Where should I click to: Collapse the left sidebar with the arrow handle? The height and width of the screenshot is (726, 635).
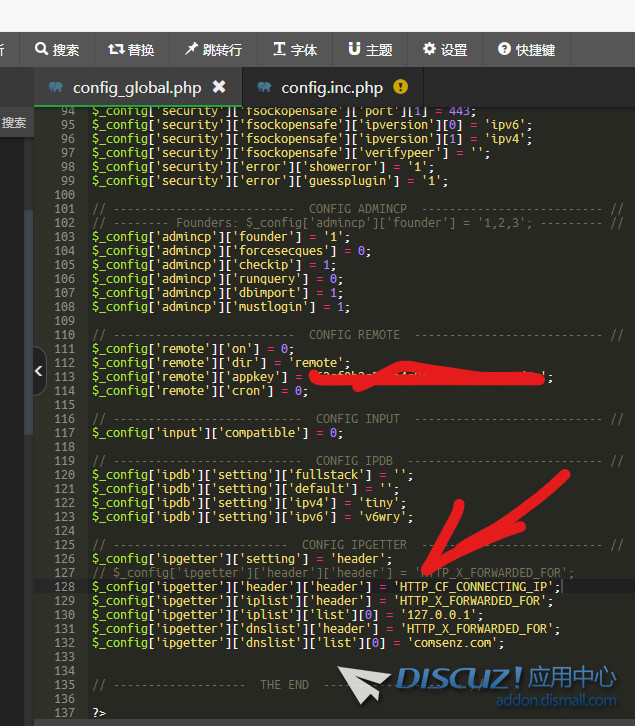tap(39, 371)
